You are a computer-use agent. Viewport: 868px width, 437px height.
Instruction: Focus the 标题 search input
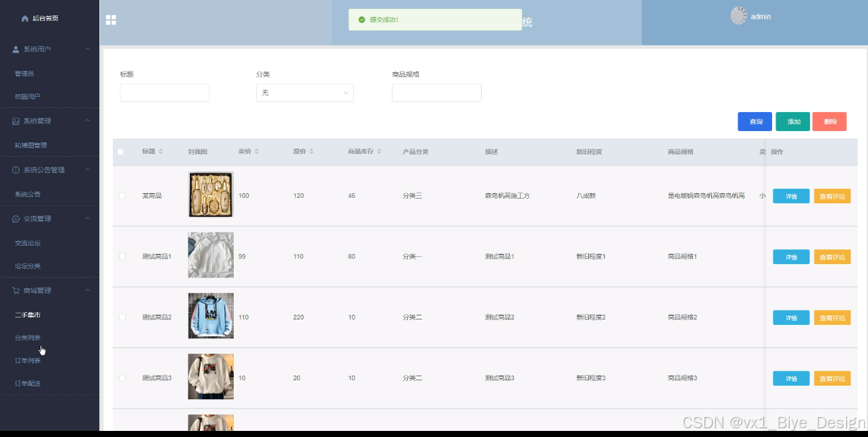click(165, 93)
